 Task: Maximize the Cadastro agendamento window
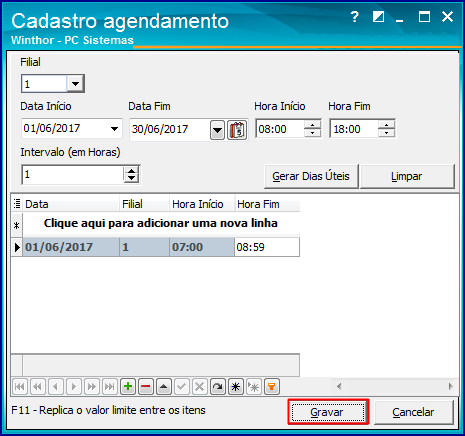424,16
